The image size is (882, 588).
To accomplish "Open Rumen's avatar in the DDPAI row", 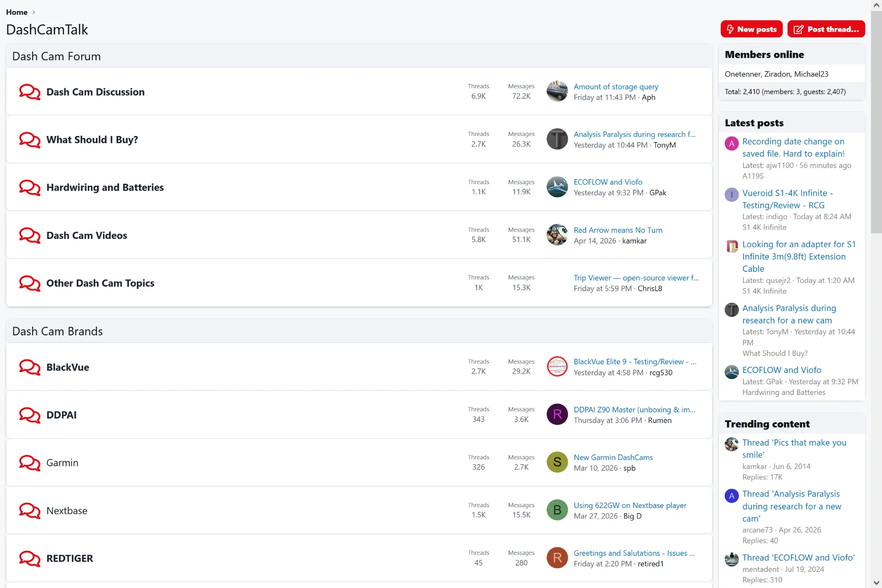I will (557, 414).
